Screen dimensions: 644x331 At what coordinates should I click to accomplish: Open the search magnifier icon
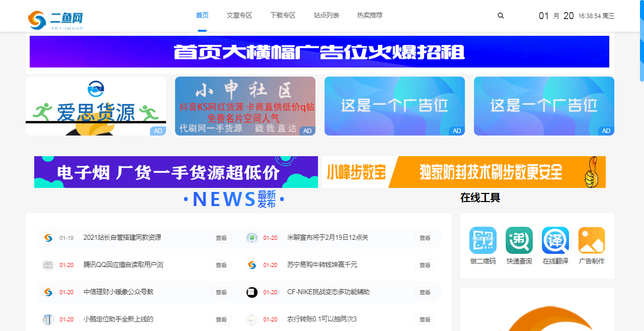pos(501,16)
